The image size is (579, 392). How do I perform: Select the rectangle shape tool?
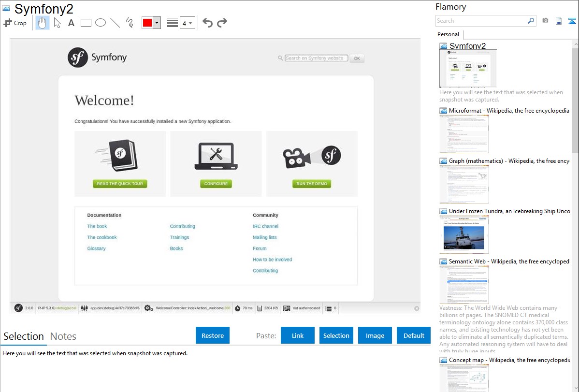86,23
